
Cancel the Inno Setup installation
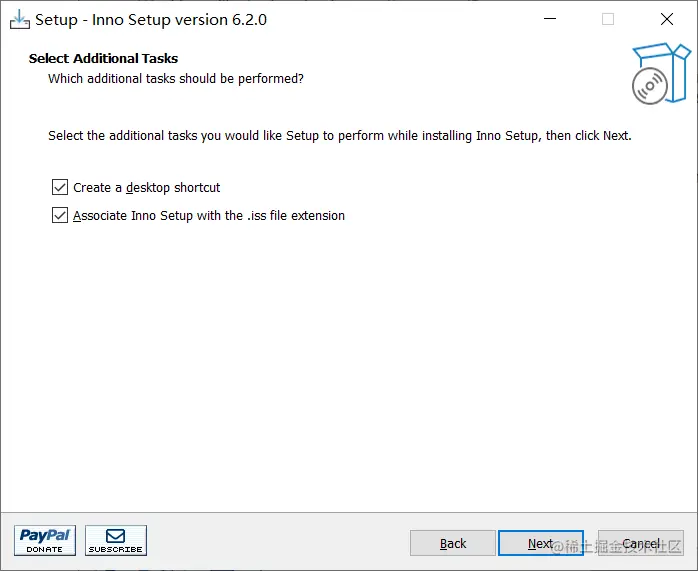(x=641, y=543)
